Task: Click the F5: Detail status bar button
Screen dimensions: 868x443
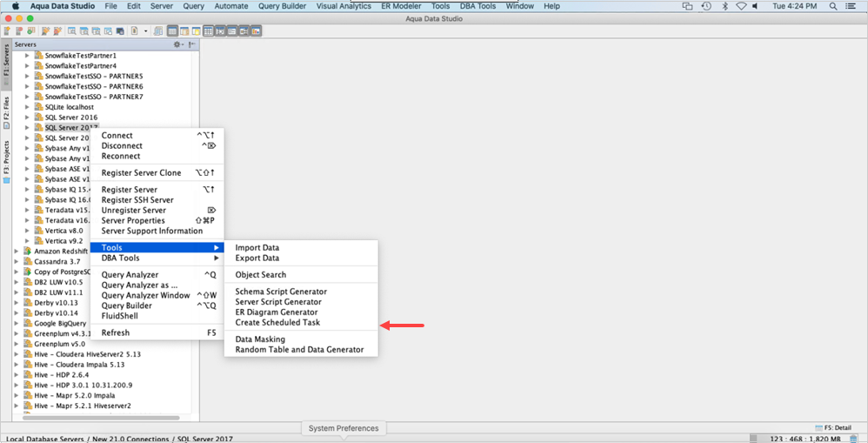Action: 833,427
